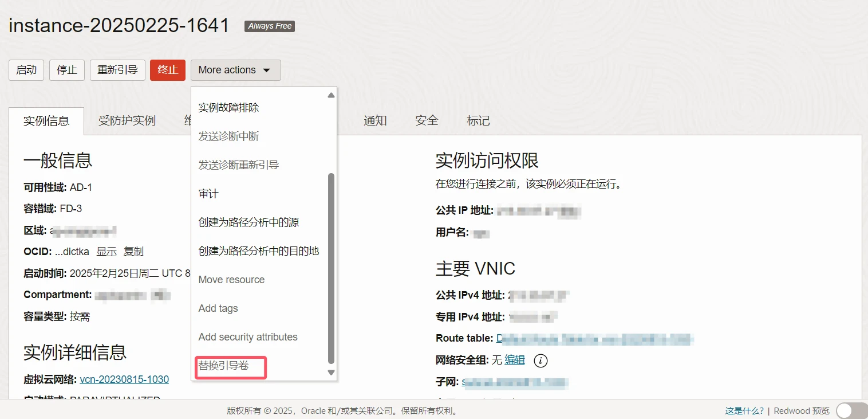The width and height of the screenshot is (868, 419).
Task: Open the 标记 tab
Action: (479, 121)
